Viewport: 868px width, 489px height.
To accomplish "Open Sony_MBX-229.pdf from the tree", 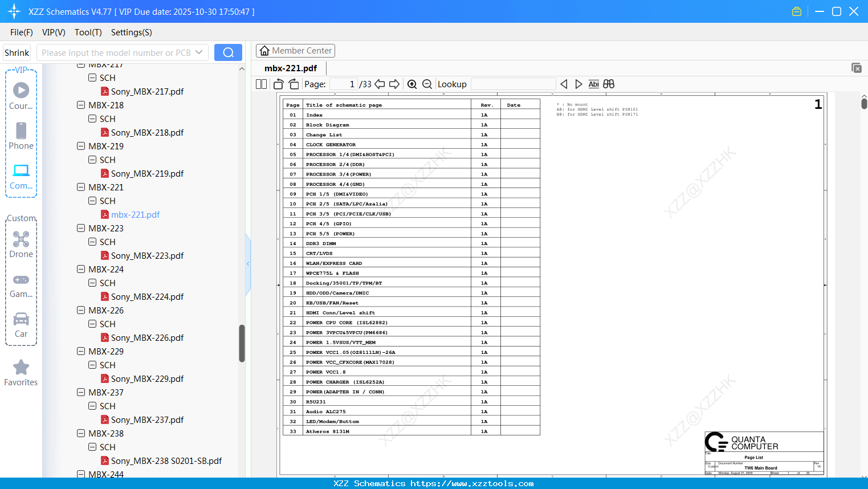I will [147, 378].
